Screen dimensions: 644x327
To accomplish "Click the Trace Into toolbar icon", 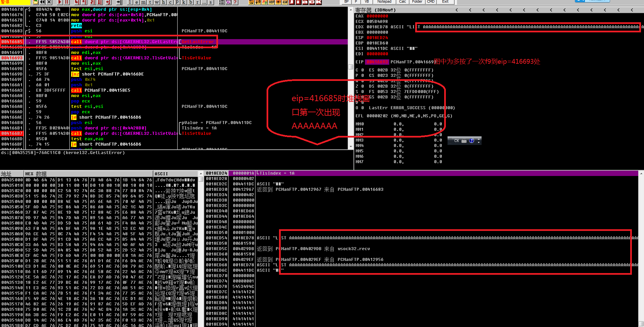I will pos(93,2).
